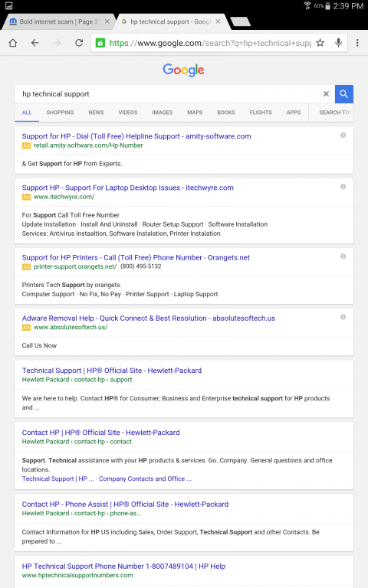This screenshot has width=368, height=588.
Task: Open info icon for Orangets ad
Action: coord(343,256)
